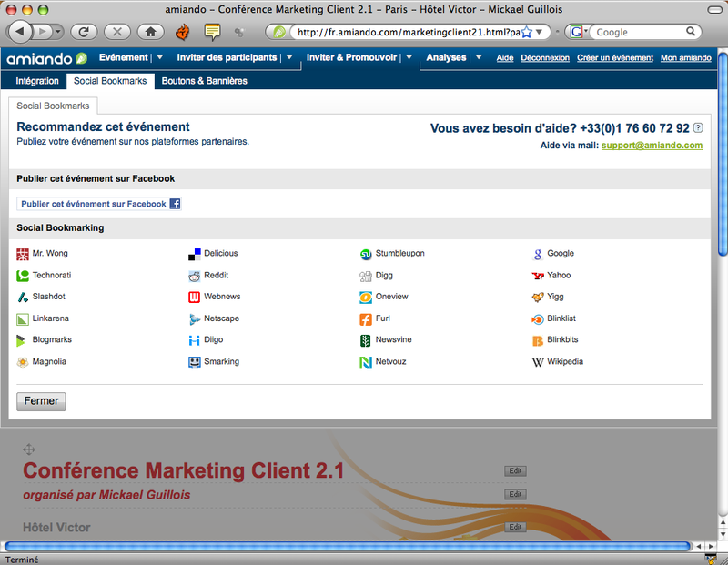Click the horizontal scrollbar at the bottom
The height and width of the screenshot is (565, 728).
348,547
